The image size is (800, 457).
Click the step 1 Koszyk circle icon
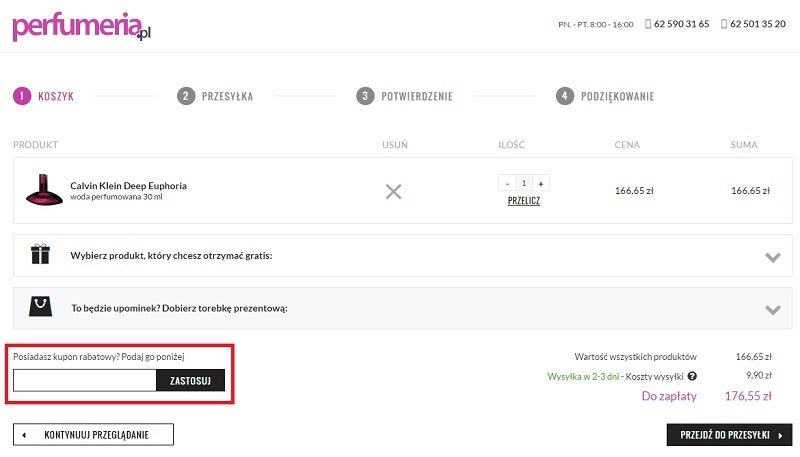click(22, 96)
